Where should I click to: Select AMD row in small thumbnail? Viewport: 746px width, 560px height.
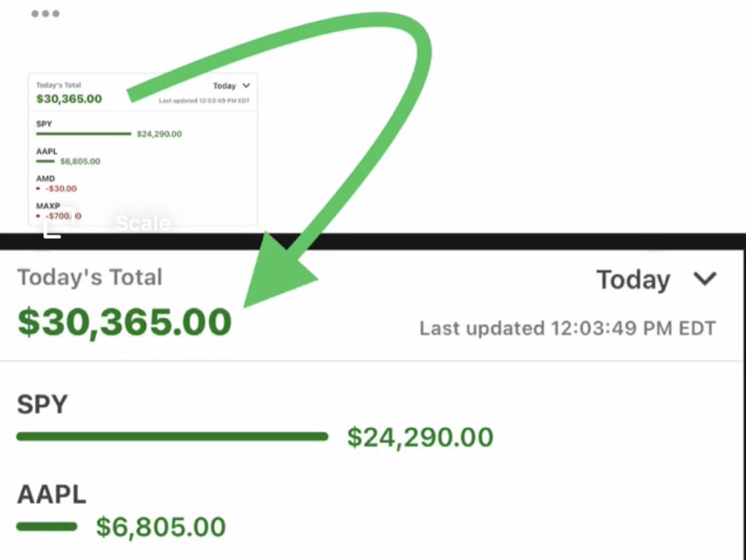(45, 178)
